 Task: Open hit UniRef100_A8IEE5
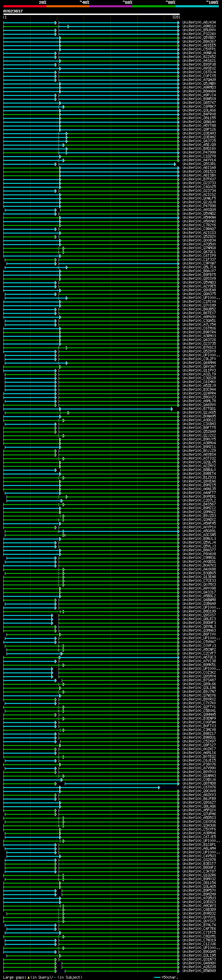pos(199,45)
